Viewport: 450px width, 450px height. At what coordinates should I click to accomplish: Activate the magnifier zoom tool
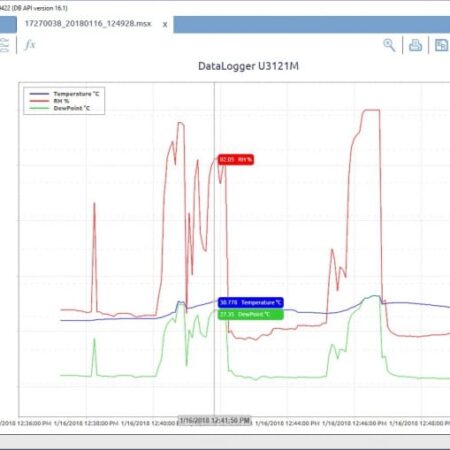[x=389, y=45]
